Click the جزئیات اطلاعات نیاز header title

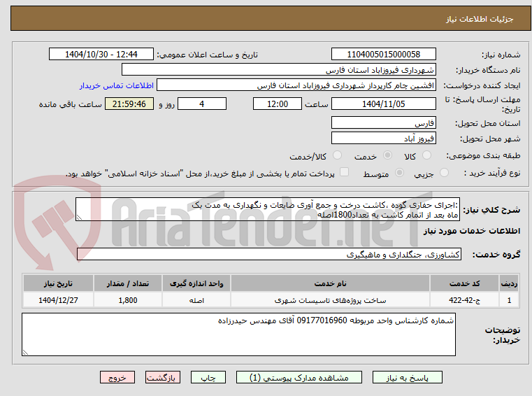[x=479, y=19]
